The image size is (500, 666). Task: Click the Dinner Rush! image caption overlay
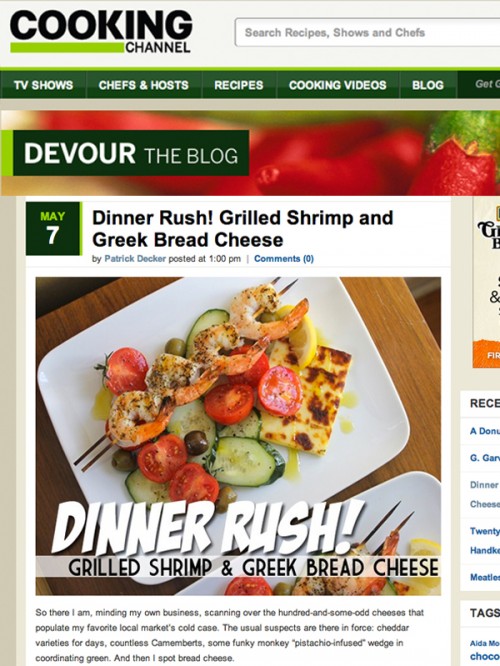pos(246,542)
